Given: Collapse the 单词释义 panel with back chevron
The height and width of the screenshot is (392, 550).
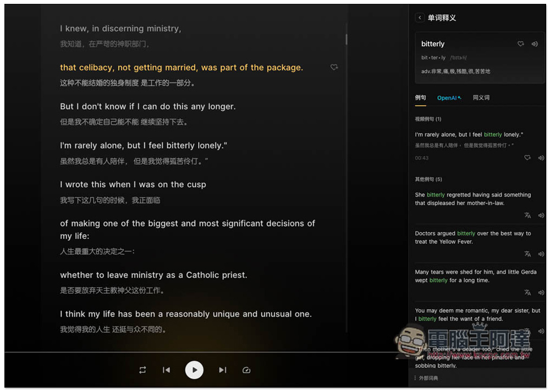Looking at the screenshot, I should [x=420, y=18].
